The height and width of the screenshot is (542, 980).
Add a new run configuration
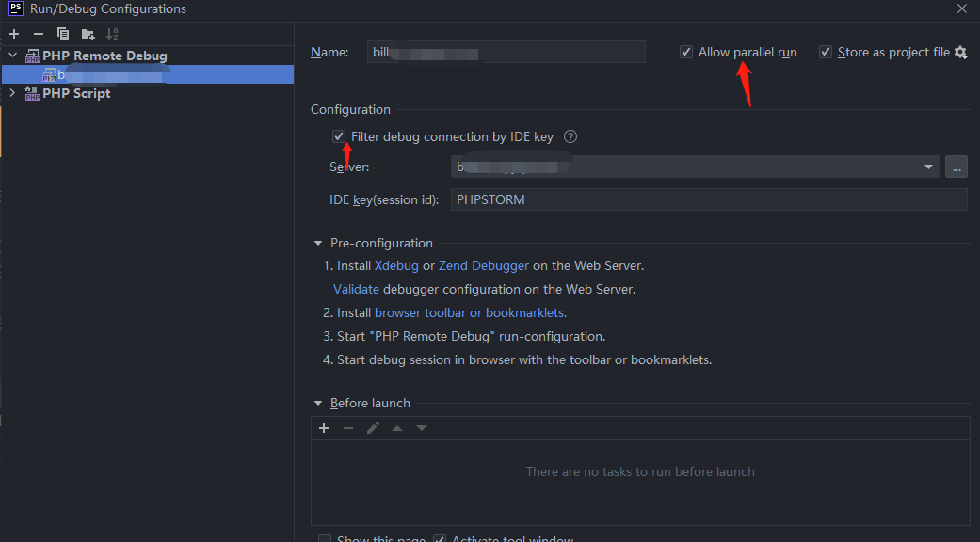[x=14, y=34]
